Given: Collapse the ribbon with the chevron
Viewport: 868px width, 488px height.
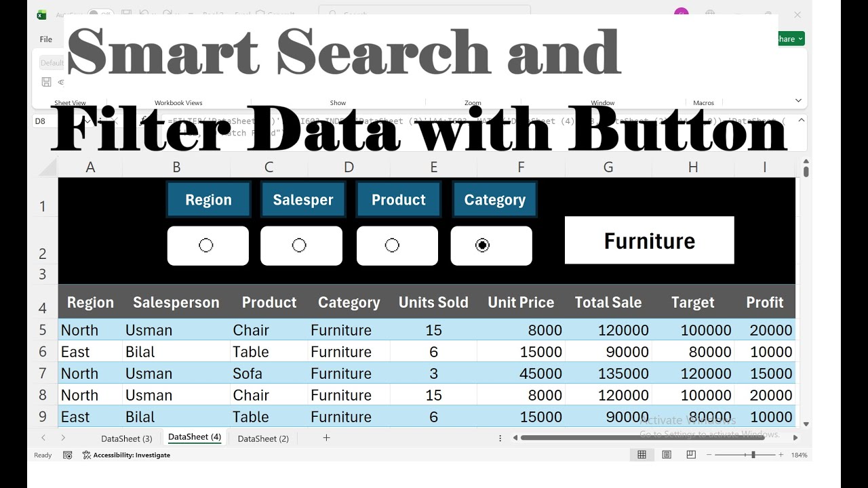Looking at the screenshot, I should (798, 100).
